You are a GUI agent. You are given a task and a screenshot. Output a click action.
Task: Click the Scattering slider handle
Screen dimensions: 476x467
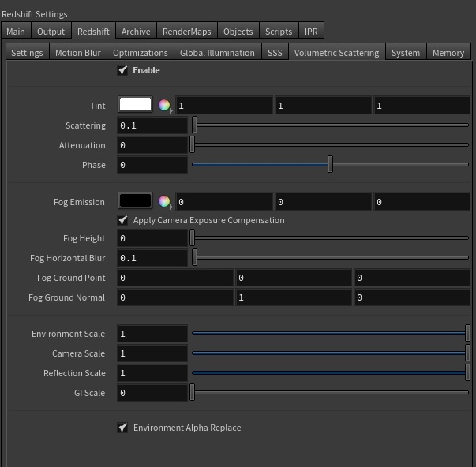coord(195,125)
